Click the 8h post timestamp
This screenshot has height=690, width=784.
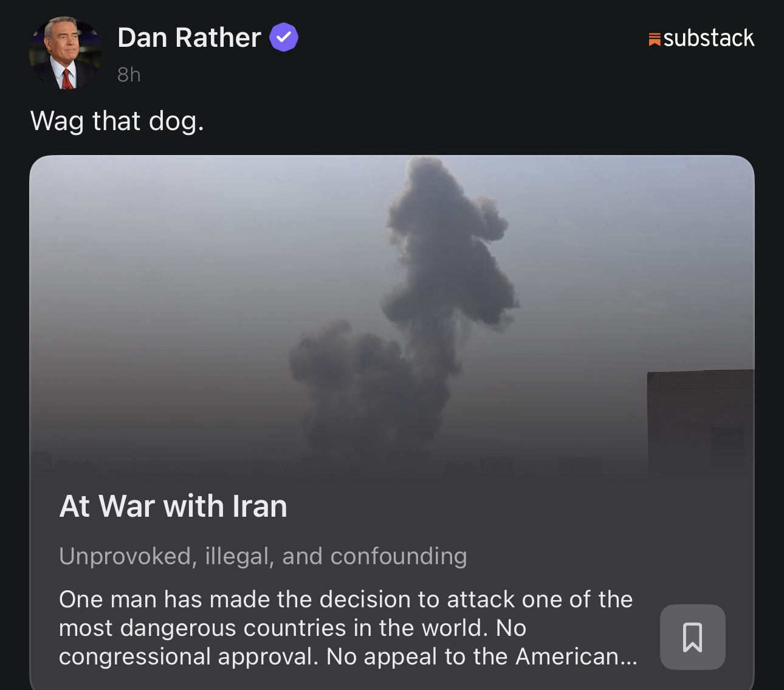(129, 74)
